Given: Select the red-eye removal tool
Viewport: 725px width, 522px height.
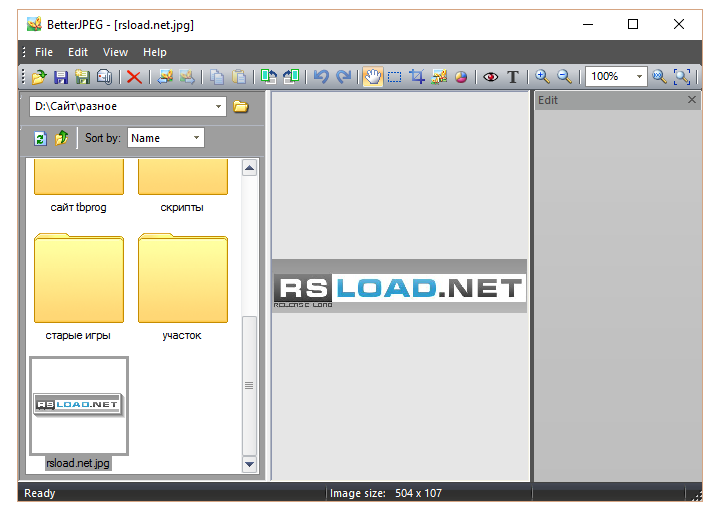Looking at the screenshot, I should [491, 76].
